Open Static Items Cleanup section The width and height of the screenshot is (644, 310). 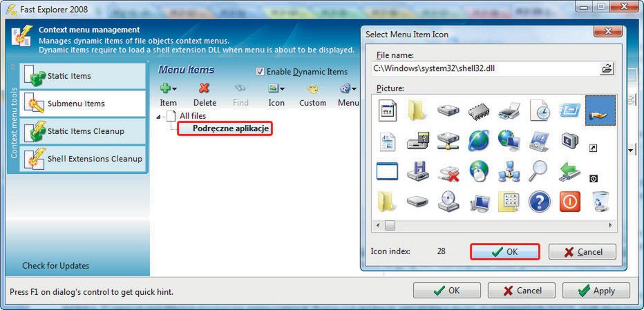82,131
